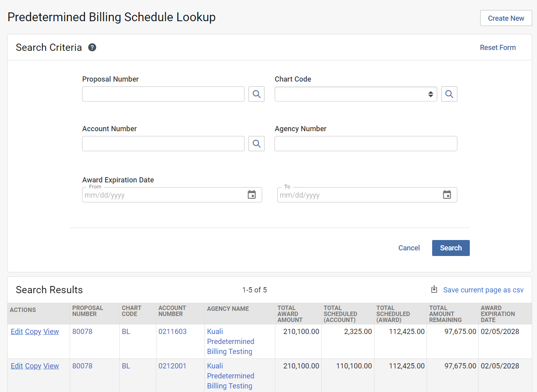537x392 pixels.
Task: Click the Create New button
Action: 506,18
